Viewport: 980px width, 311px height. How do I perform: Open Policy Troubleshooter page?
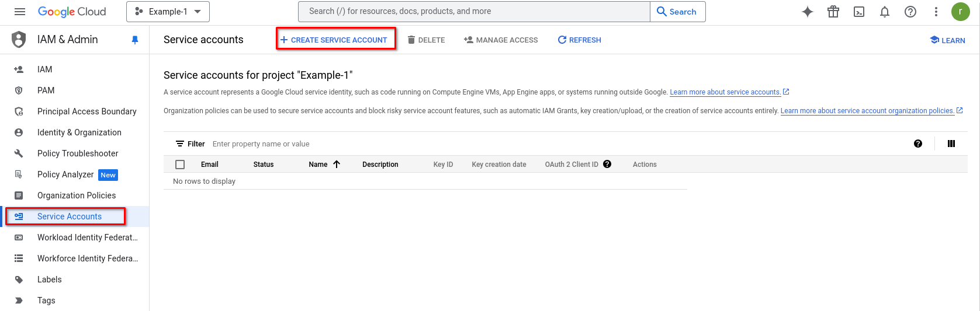coord(78,153)
